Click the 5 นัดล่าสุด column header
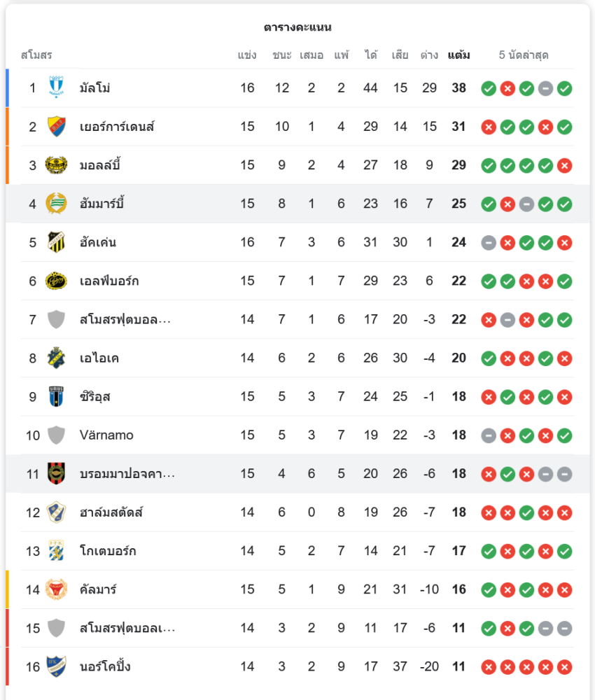This screenshot has width=595, height=700. (x=524, y=55)
